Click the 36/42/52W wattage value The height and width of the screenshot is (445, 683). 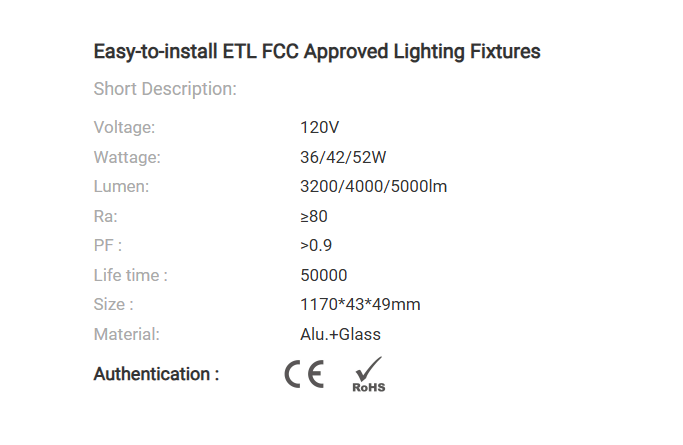click(343, 157)
